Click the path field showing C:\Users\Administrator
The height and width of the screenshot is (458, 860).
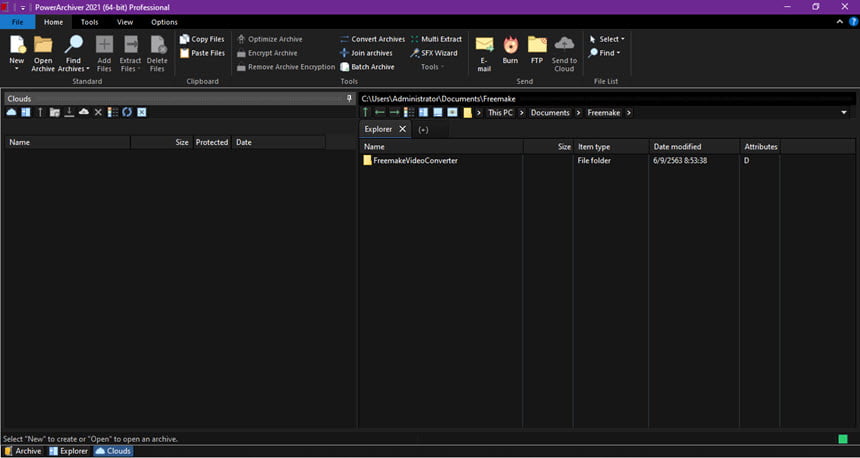coord(607,99)
